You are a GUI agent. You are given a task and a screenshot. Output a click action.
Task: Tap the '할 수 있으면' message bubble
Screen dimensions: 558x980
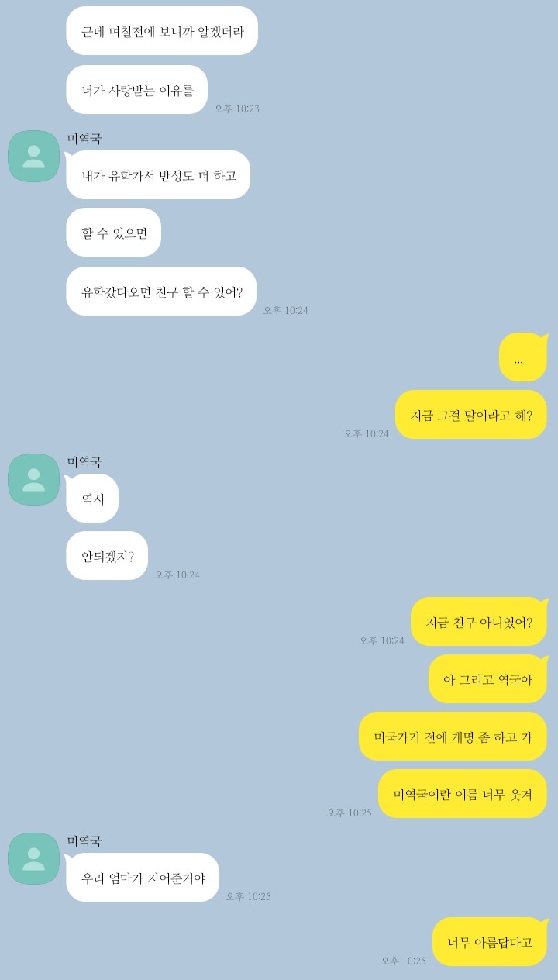[114, 233]
